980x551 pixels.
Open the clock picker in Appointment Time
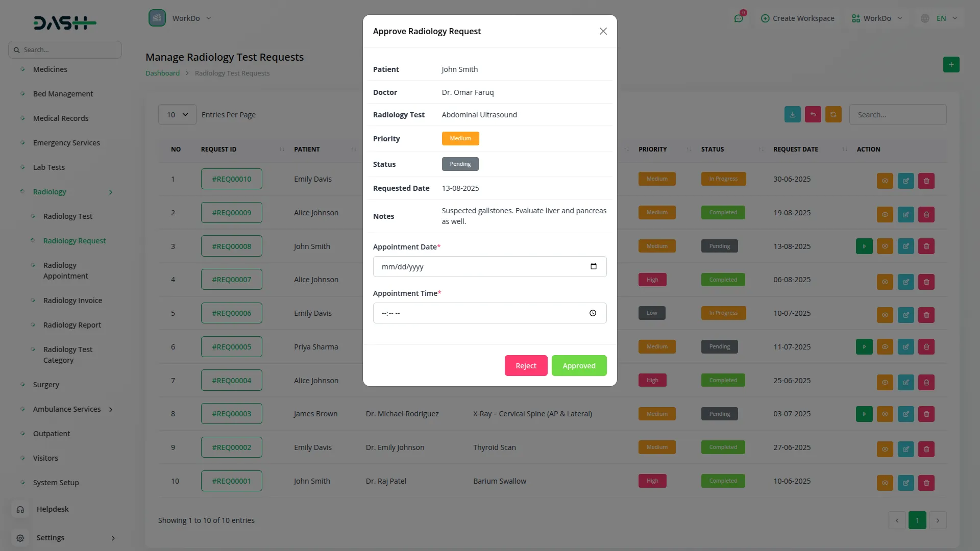coord(593,313)
